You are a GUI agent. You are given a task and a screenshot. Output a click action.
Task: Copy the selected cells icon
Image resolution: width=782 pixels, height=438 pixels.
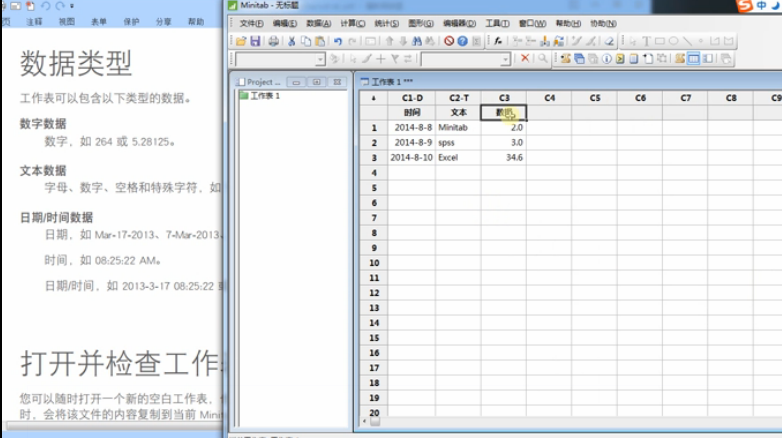point(306,41)
